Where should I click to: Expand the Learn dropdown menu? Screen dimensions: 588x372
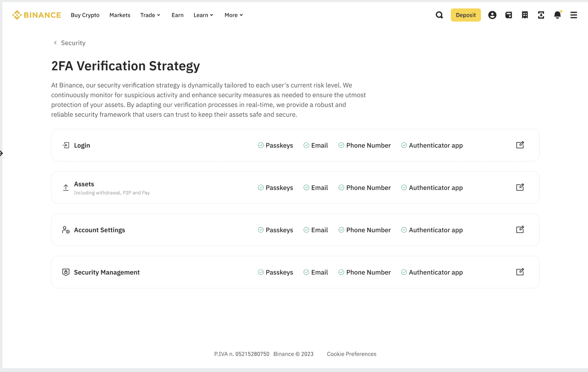pyautogui.click(x=203, y=15)
